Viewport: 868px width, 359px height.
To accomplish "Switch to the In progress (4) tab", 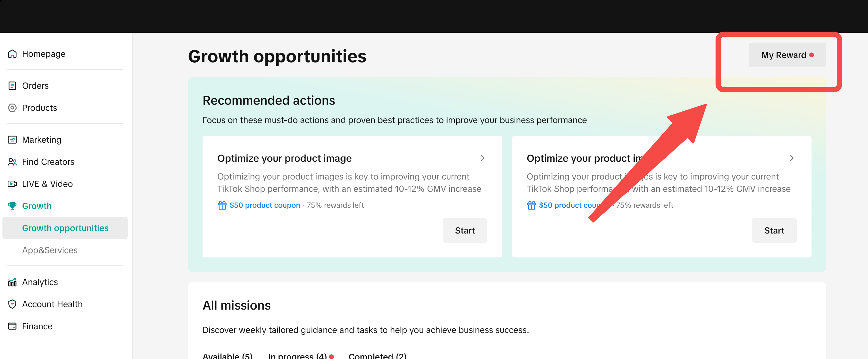I will pos(297,356).
